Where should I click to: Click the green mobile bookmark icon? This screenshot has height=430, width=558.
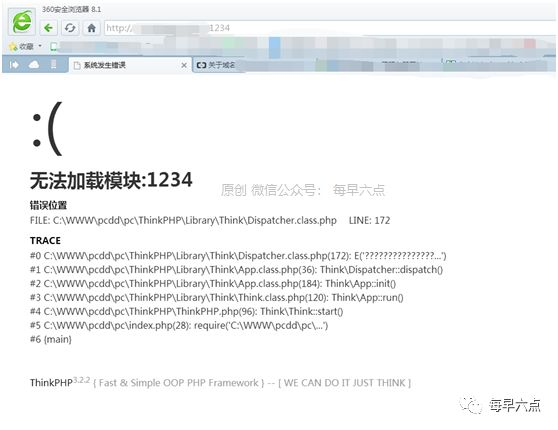[x=53, y=46]
